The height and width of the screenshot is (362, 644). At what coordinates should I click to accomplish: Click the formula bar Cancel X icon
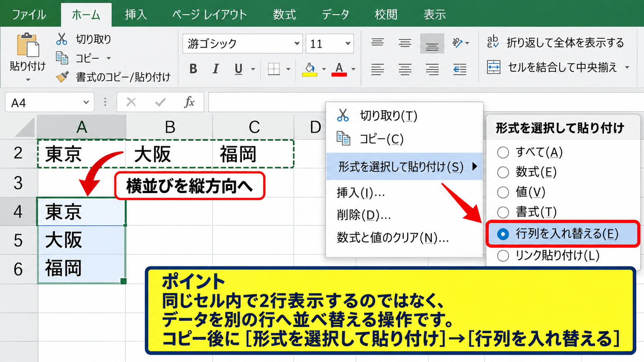pos(131,102)
